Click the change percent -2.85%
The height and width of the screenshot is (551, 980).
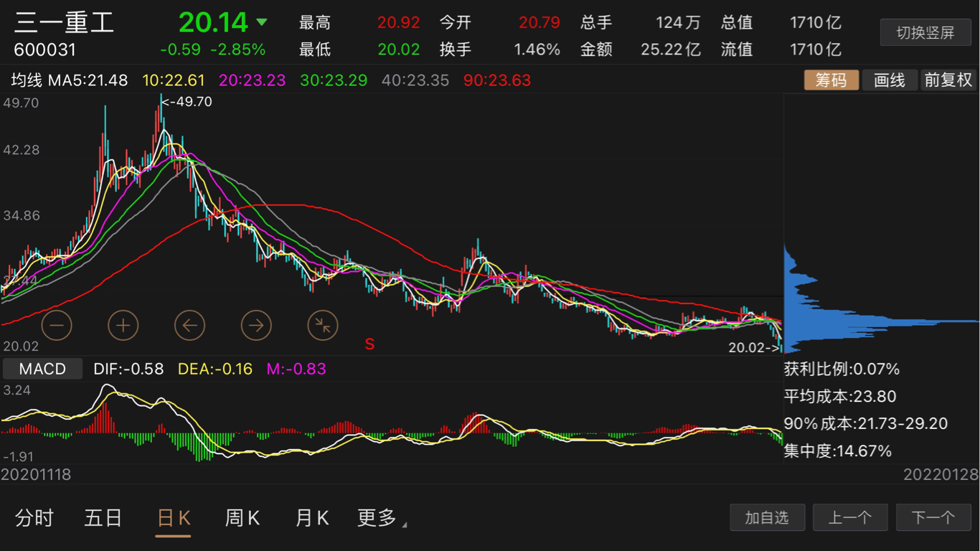point(238,50)
